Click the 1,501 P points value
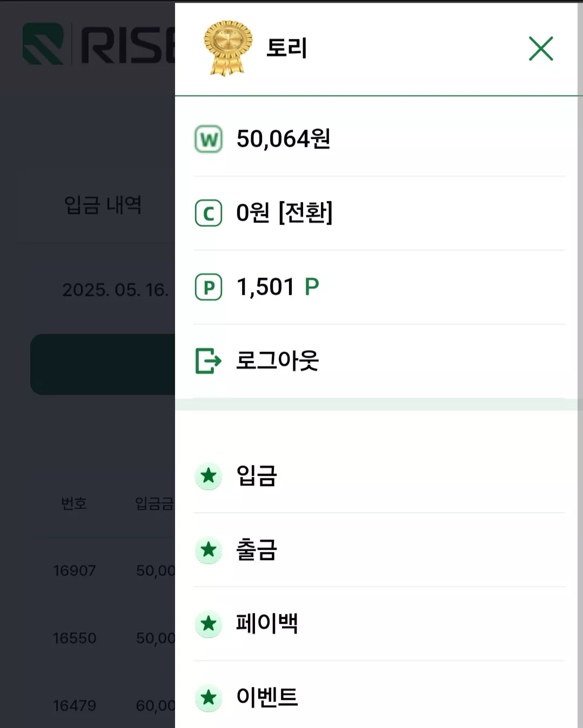This screenshot has width=583, height=728. coord(278,287)
